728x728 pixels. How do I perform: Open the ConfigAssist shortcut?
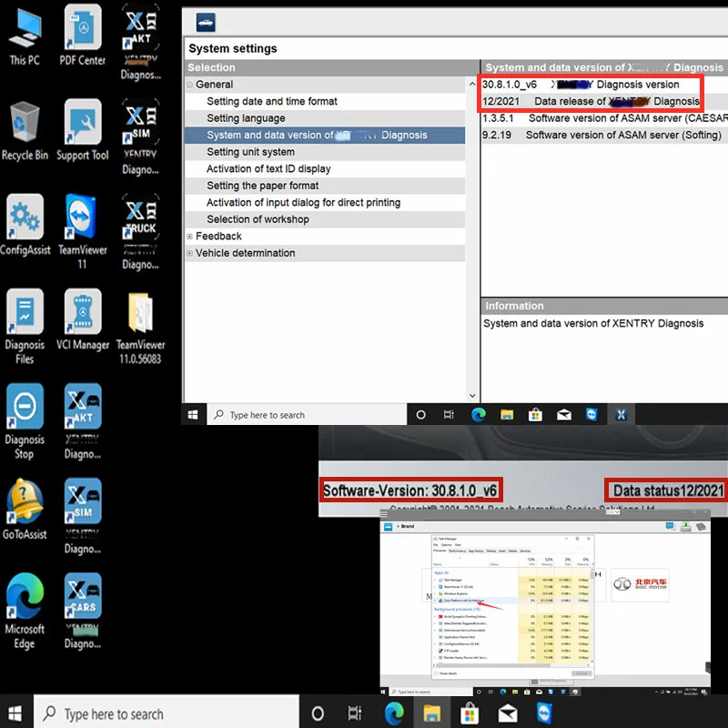point(25,226)
